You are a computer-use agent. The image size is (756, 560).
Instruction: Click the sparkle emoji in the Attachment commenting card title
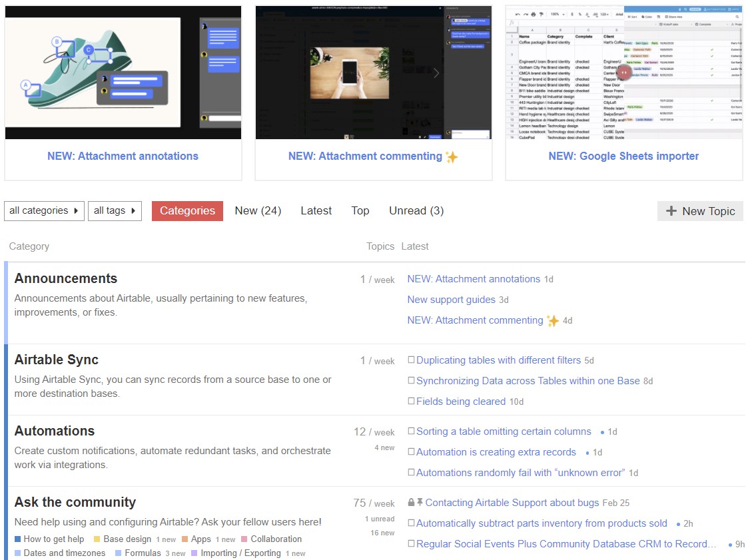[452, 156]
